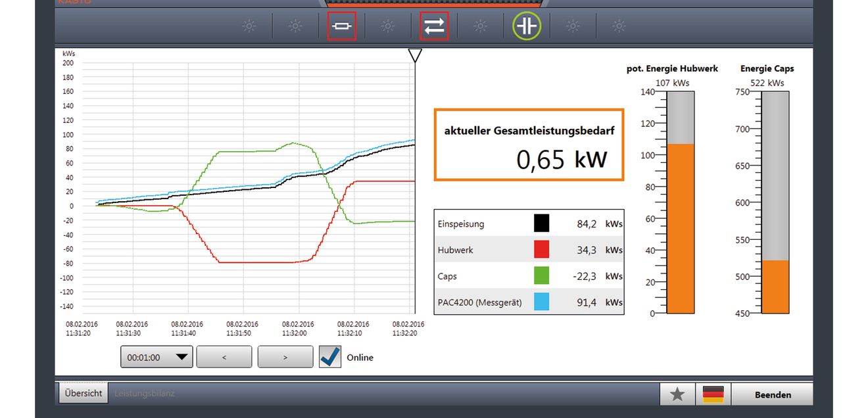Select the Einspeisung legend row label
Screen dimensions: 868x418
[x=460, y=224]
